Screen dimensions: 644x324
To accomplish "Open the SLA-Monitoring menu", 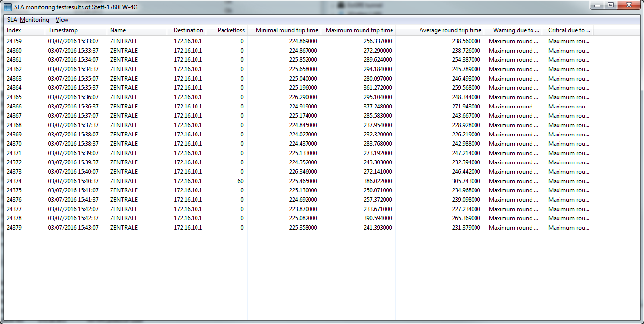I will 28,20.
